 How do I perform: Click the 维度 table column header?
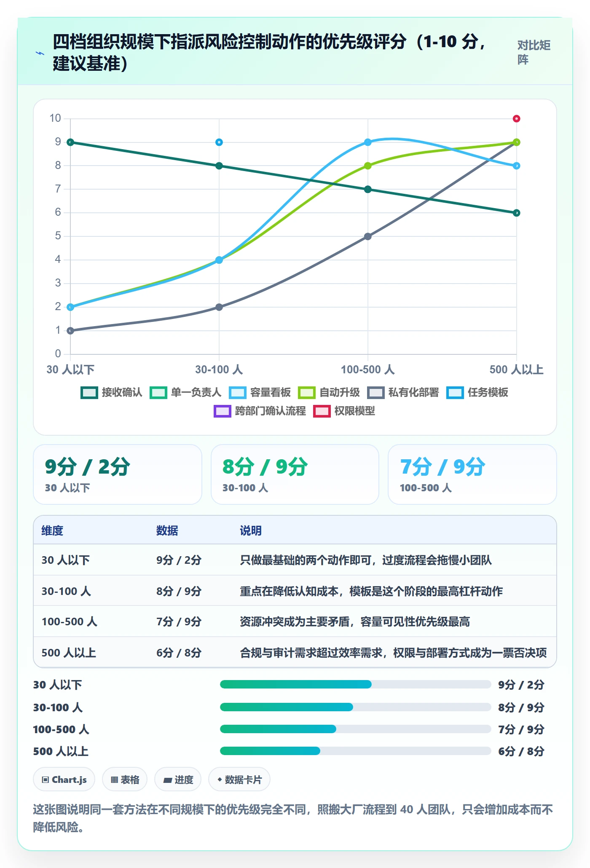[52, 530]
